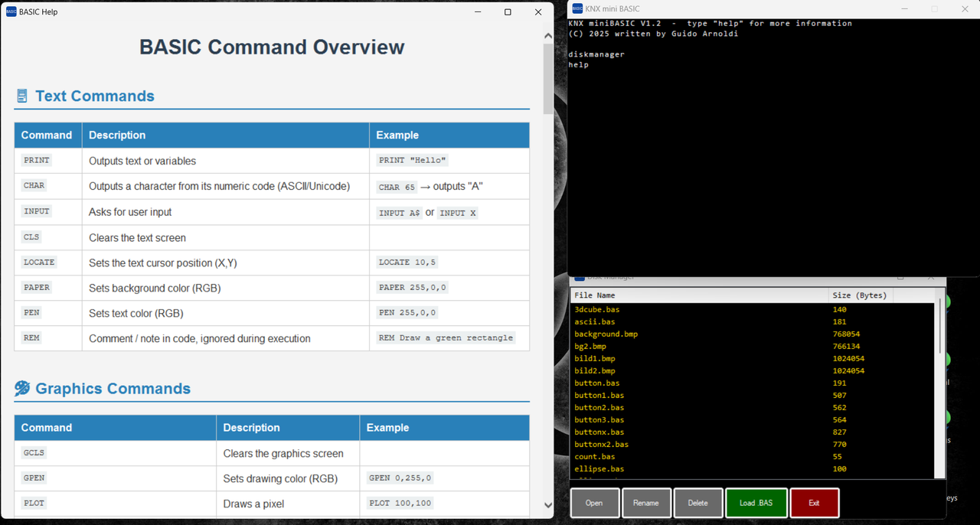
Task: Click the PAPER 255,0,0 example code
Action: coord(412,288)
